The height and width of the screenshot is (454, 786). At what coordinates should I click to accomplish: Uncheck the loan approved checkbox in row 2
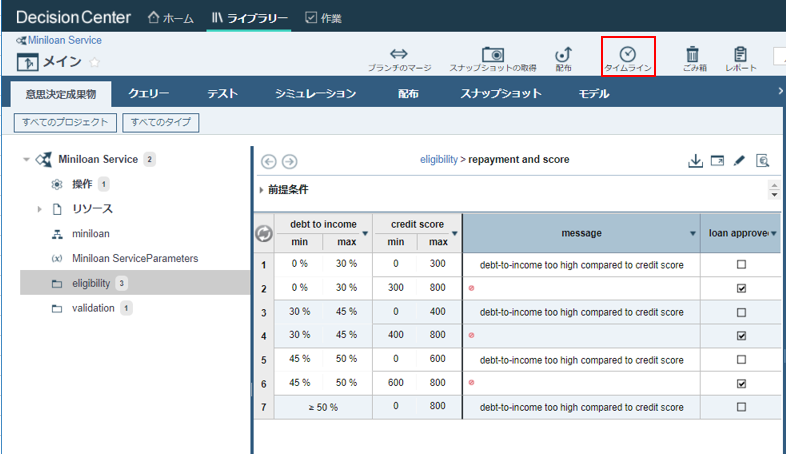[x=741, y=288]
